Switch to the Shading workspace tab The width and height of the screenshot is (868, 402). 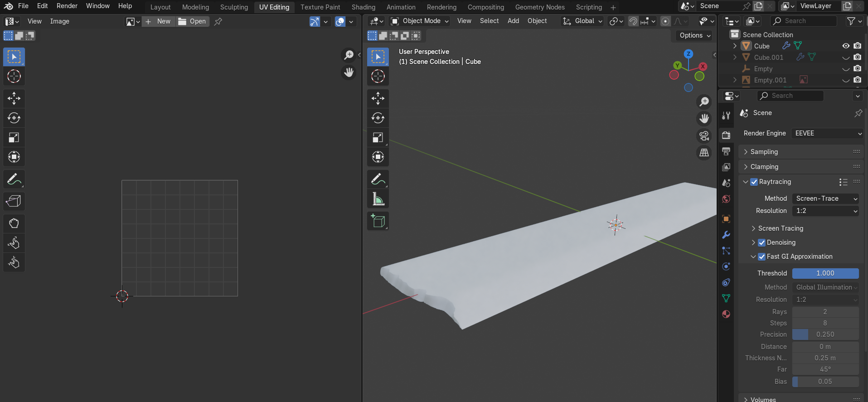click(363, 7)
